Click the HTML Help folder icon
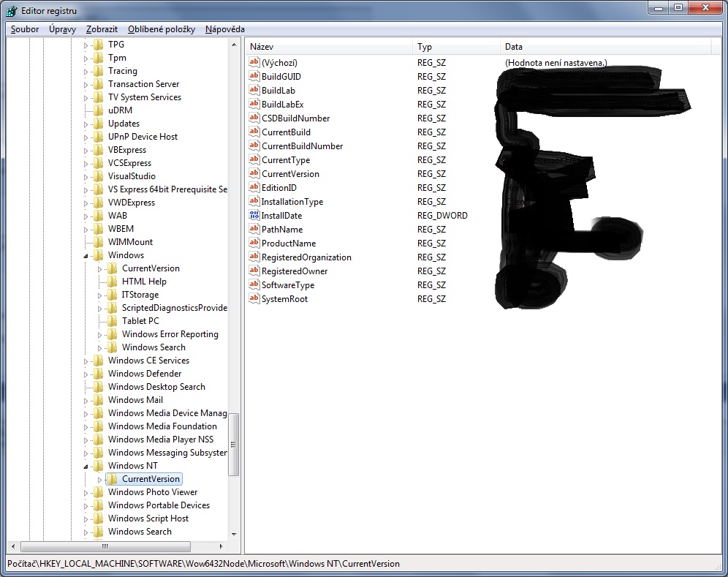Screen dimensions: 728x577 tap(112, 282)
